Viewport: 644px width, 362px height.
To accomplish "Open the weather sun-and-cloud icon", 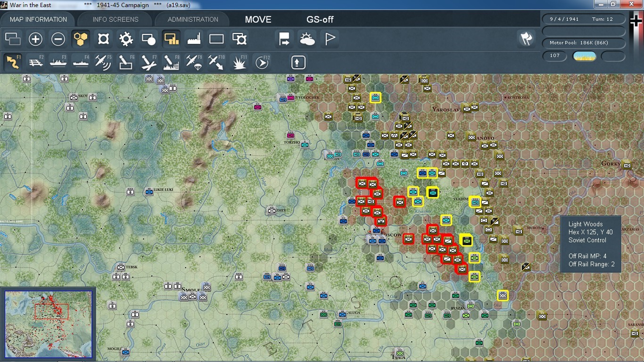I will (x=307, y=39).
